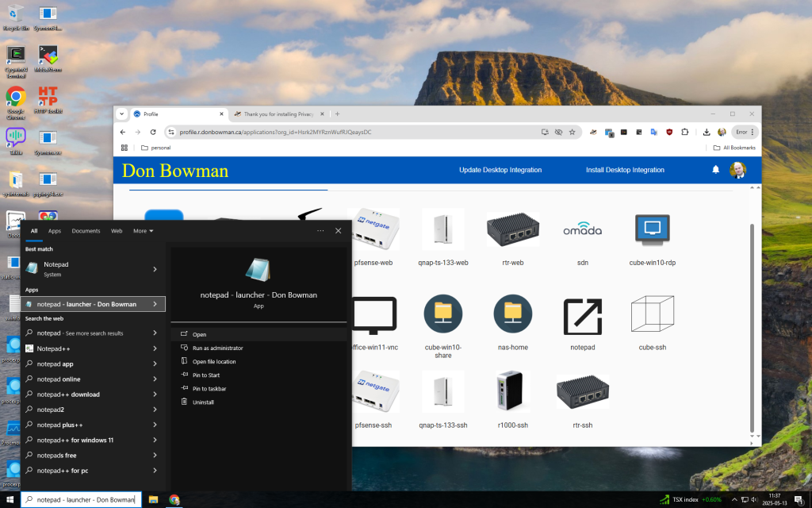Open the sdn Omada application icon
Image resolution: width=812 pixels, height=508 pixels.
582,230
